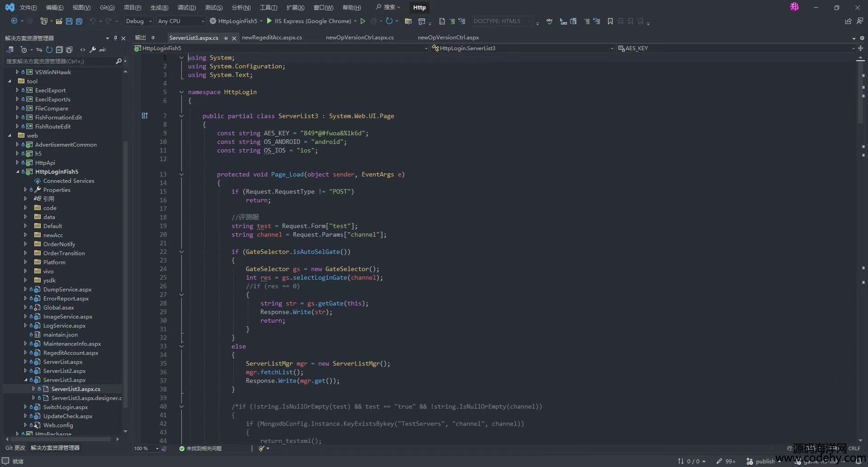This screenshot has height=467, width=868.
Task: Click the Find in Files folder icon
Action: (408, 21)
